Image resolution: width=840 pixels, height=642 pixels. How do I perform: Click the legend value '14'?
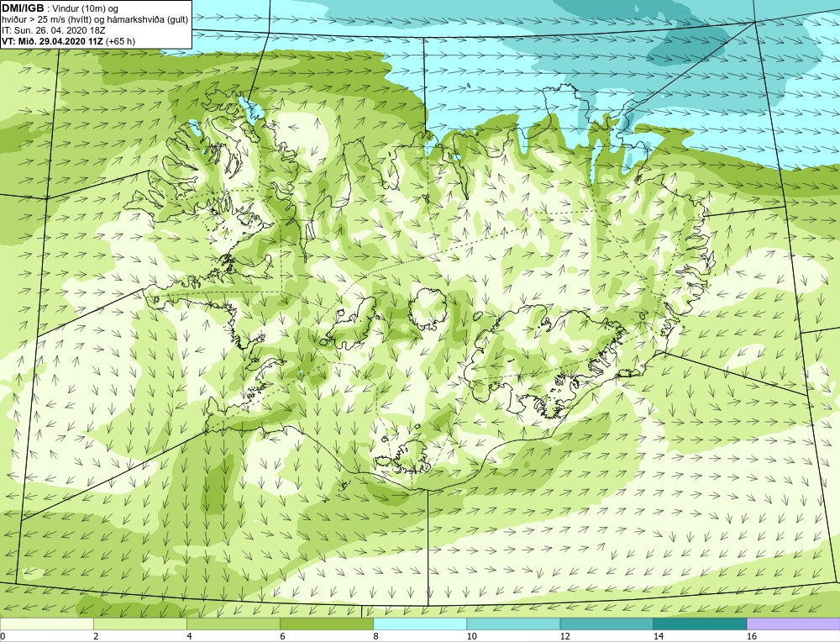coord(659,636)
